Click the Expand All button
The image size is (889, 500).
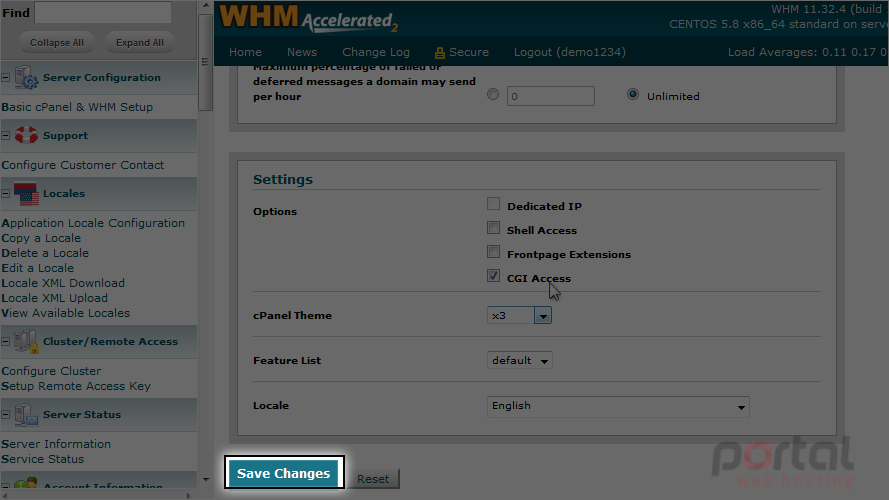139,43
